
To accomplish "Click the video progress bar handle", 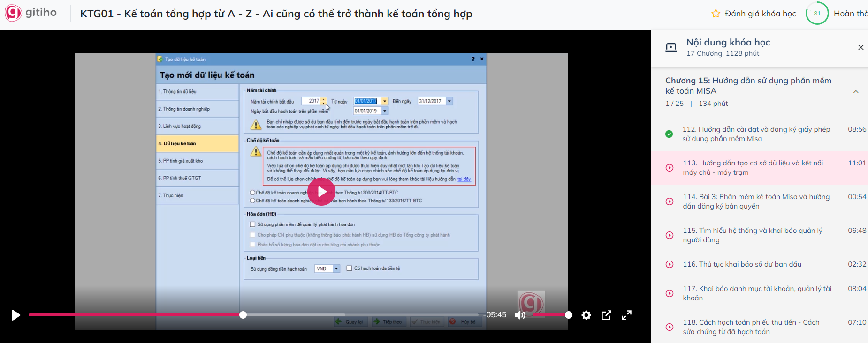I will tap(243, 315).
